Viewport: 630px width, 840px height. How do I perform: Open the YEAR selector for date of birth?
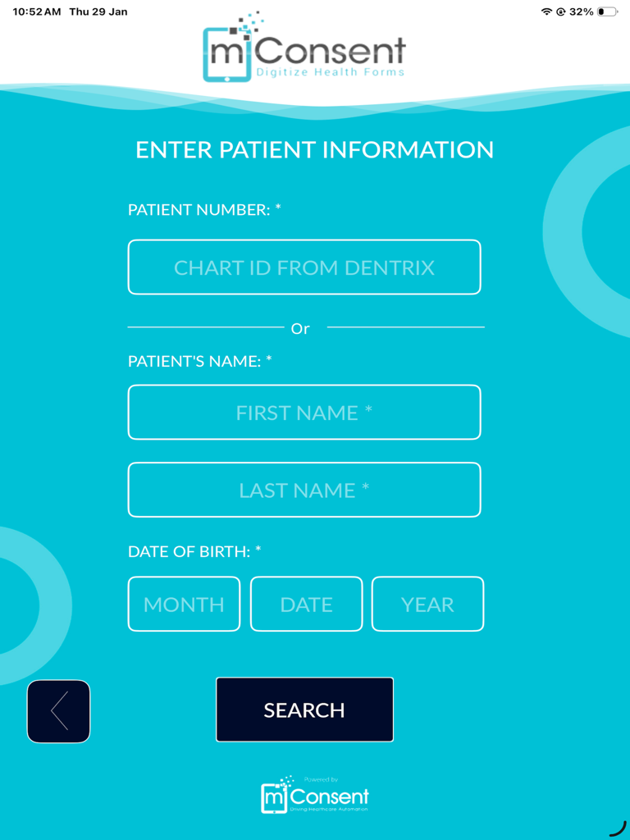click(427, 604)
